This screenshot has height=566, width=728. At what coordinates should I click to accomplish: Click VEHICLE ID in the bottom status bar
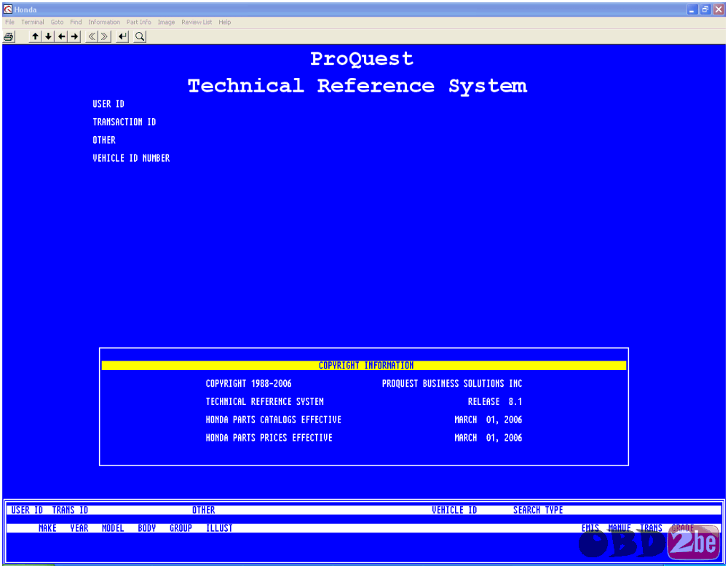(x=454, y=510)
